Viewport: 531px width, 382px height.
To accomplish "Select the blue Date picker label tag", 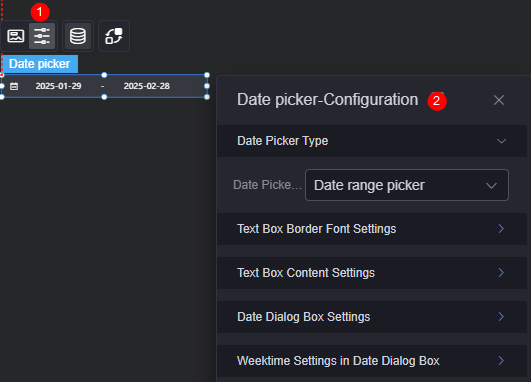I will 40,64.
